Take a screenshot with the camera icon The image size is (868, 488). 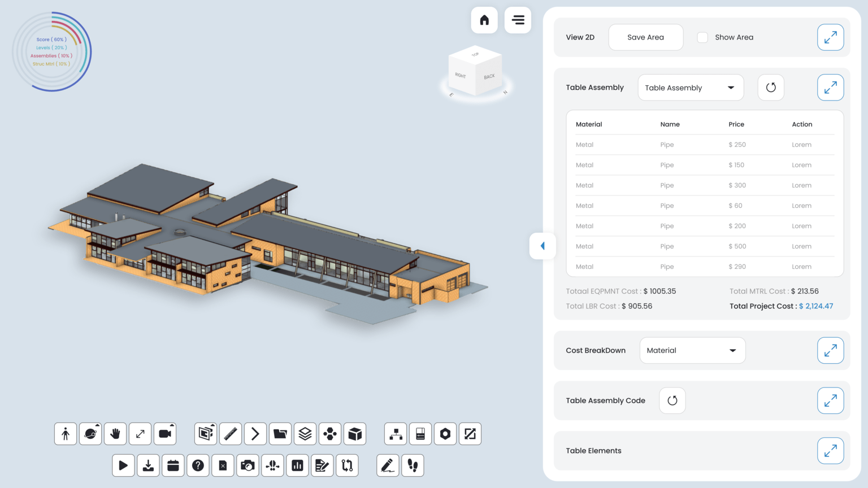coord(248,465)
